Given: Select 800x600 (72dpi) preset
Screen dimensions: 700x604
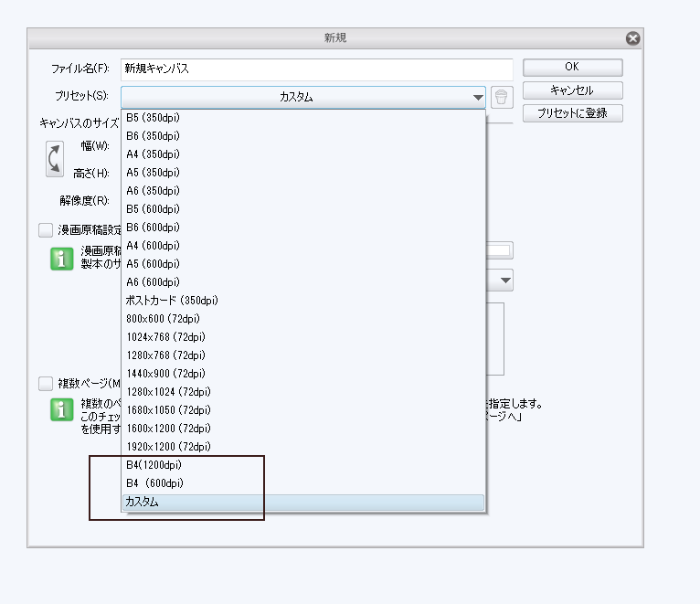Looking at the screenshot, I should [303, 319].
